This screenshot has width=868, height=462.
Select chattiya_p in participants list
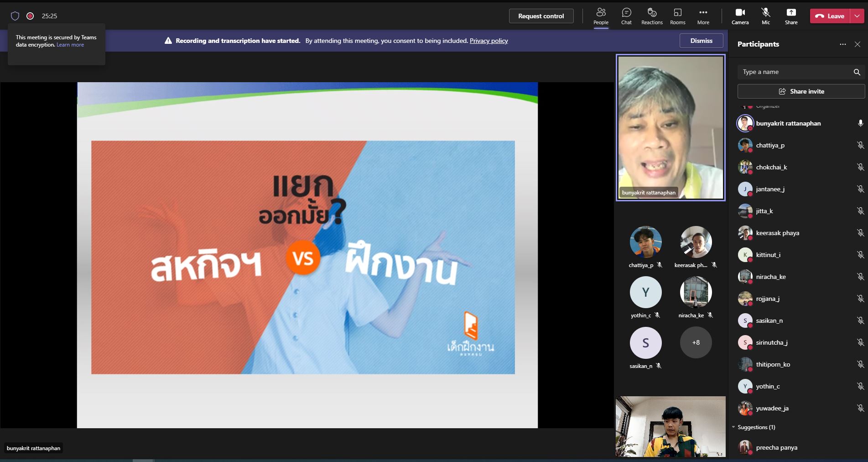(x=770, y=145)
